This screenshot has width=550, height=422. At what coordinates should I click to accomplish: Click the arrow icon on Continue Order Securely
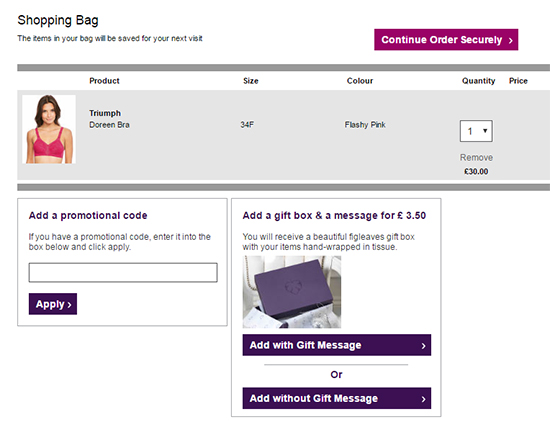click(511, 41)
